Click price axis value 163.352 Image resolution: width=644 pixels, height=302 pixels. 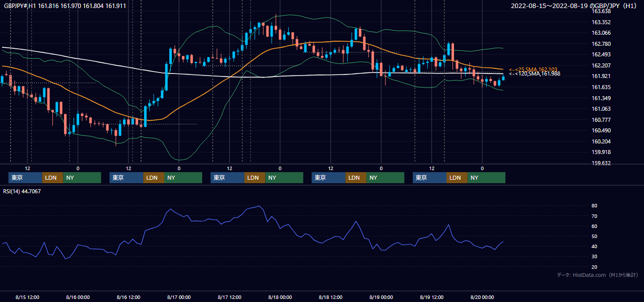point(601,22)
